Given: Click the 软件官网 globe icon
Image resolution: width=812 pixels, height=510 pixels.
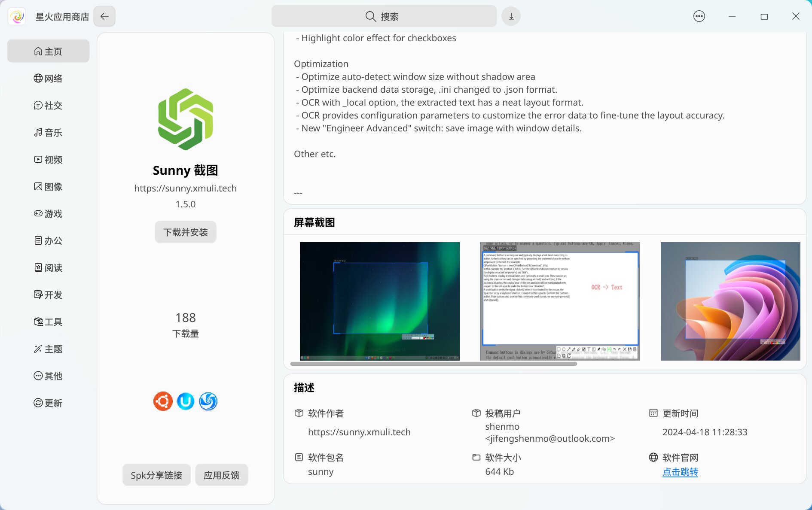Looking at the screenshot, I should click(x=653, y=457).
